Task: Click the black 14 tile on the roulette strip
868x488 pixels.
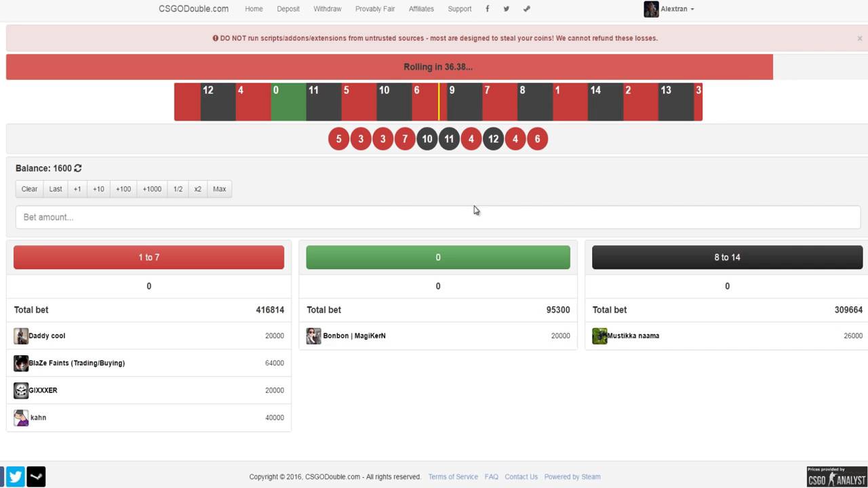Action: 606,102
